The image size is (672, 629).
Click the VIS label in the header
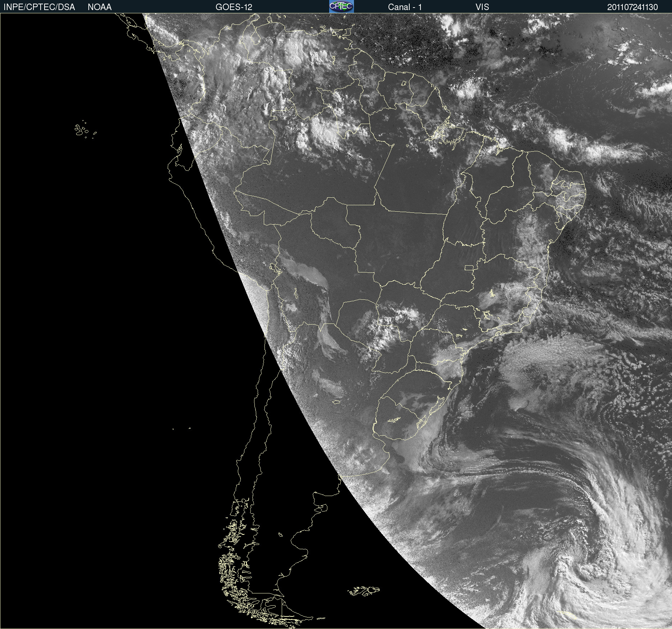pyautogui.click(x=482, y=7)
